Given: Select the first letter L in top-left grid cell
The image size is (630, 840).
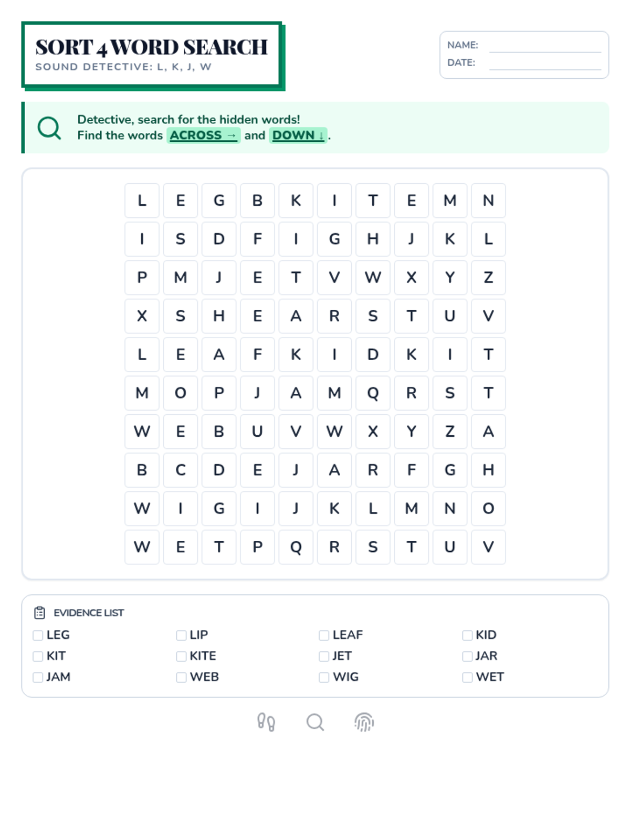Looking at the screenshot, I should tap(142, 201).
